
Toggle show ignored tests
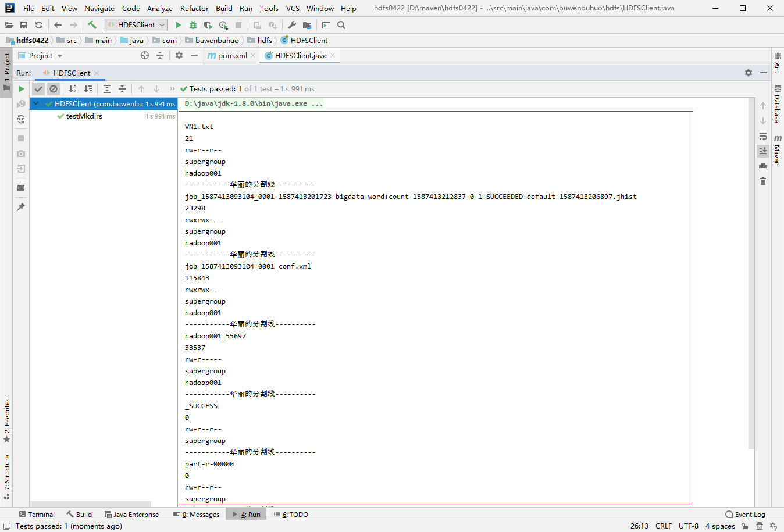54,89
